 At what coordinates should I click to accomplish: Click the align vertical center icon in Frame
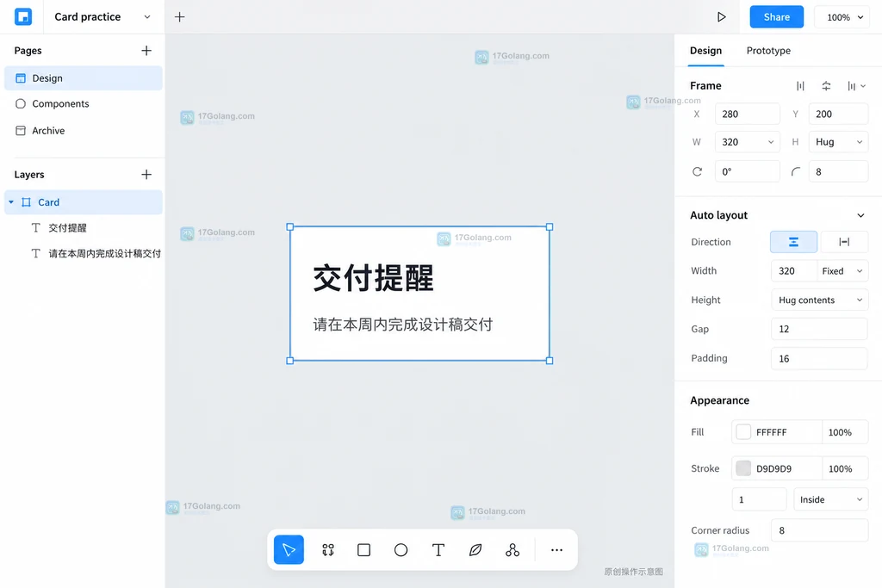tap(826, 86)
